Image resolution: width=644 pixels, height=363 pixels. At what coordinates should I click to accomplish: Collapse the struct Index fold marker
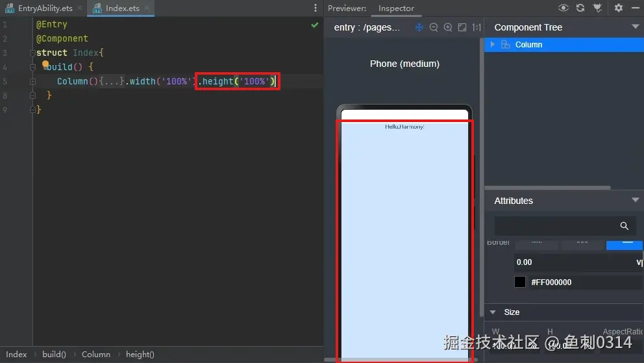point(32,53)
